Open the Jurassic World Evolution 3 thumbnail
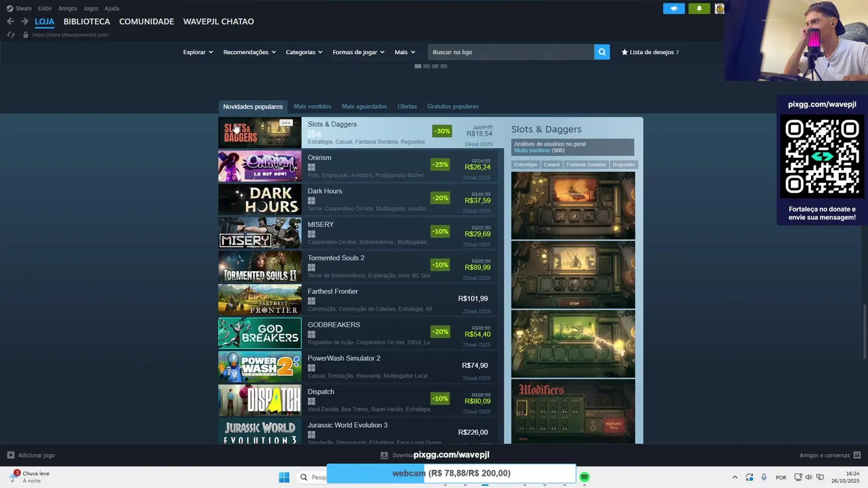 coord(260,432)
